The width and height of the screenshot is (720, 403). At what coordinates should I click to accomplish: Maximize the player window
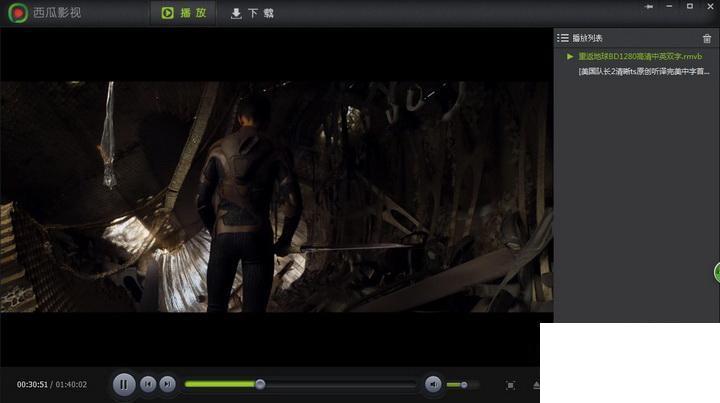pyautogui.click(x=690, y=6)
